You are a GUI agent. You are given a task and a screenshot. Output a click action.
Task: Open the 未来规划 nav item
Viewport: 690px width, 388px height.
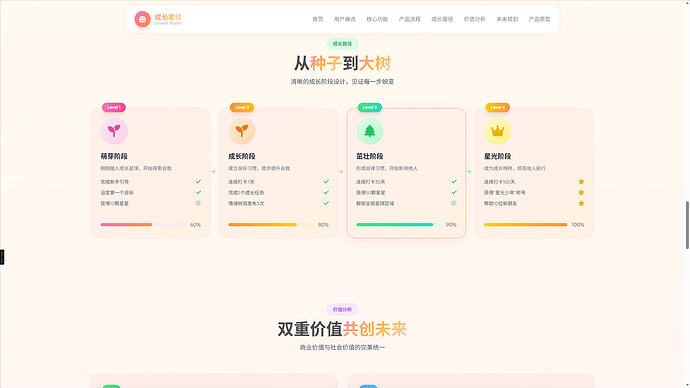click(x=507, y=19)
